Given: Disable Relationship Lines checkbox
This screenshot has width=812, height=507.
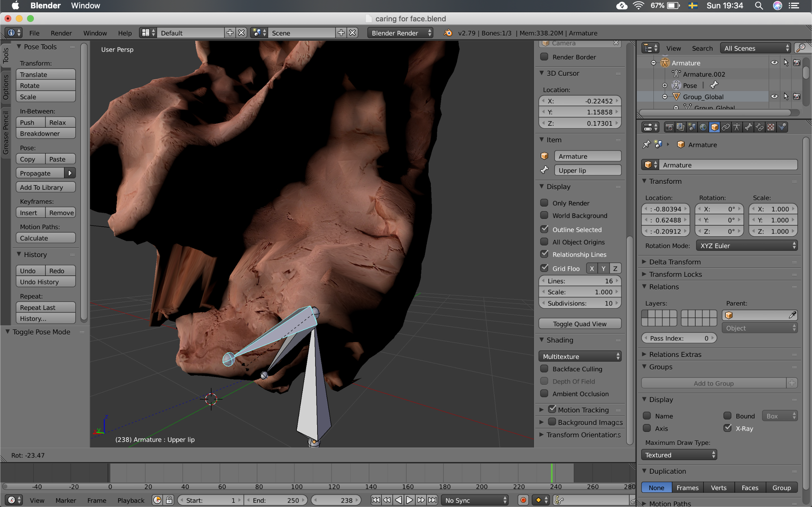Looking at the screenshot, I should pyautogui.click(x=544, y=254).
